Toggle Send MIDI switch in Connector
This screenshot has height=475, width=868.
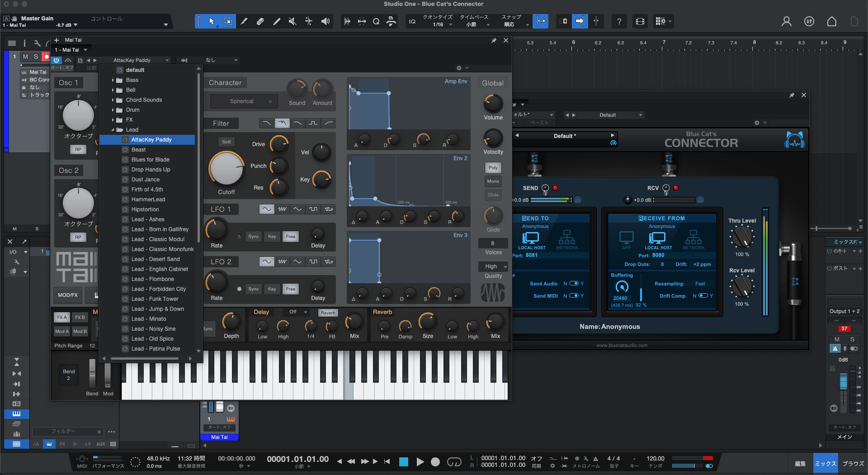[574, 296]
